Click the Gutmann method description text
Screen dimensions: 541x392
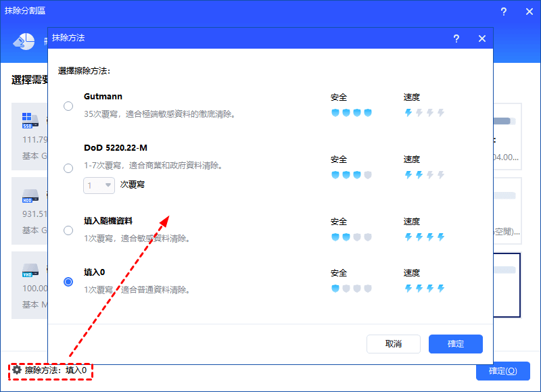point(160,114)
